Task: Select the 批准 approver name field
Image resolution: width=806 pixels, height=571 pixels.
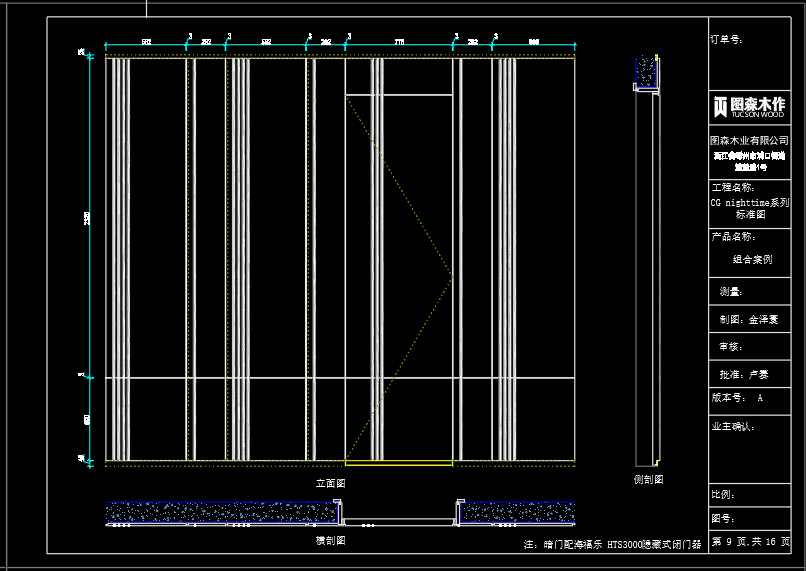Action: [744, 375]
